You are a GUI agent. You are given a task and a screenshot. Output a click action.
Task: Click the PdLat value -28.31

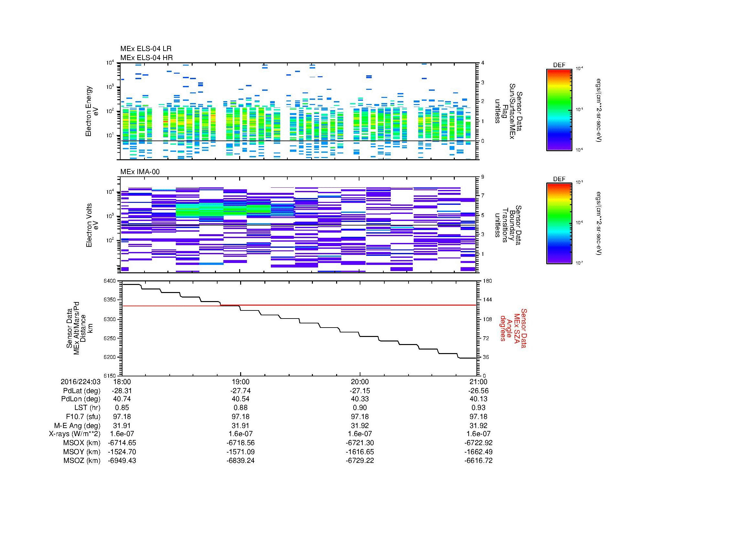(x=122, y=391)
